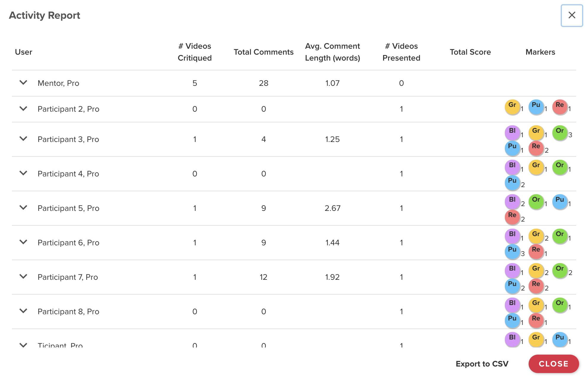This screenshot has height=376, width=588.
Task: Click the # Videos Critiqued column header
Action: point(195,52)
